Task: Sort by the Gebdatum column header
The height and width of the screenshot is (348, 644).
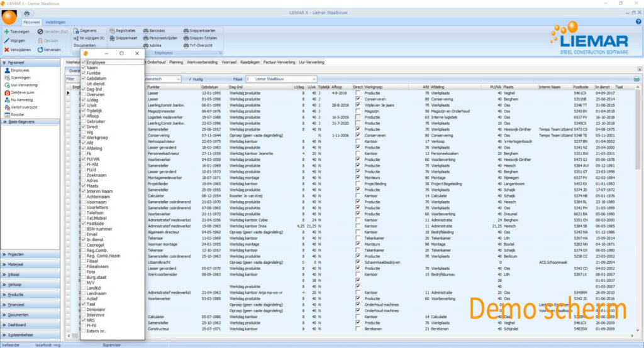Action: click(x=214, y=87)
